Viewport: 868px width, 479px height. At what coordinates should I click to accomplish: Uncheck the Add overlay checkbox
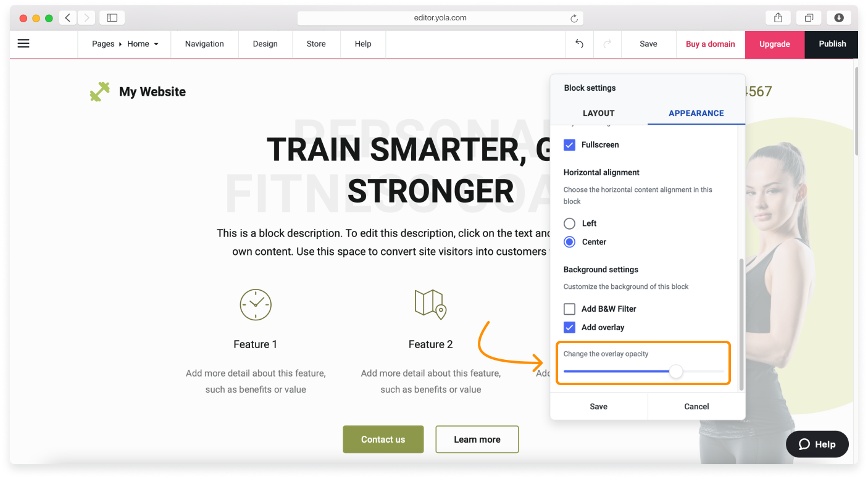click(x=570, y=328)
